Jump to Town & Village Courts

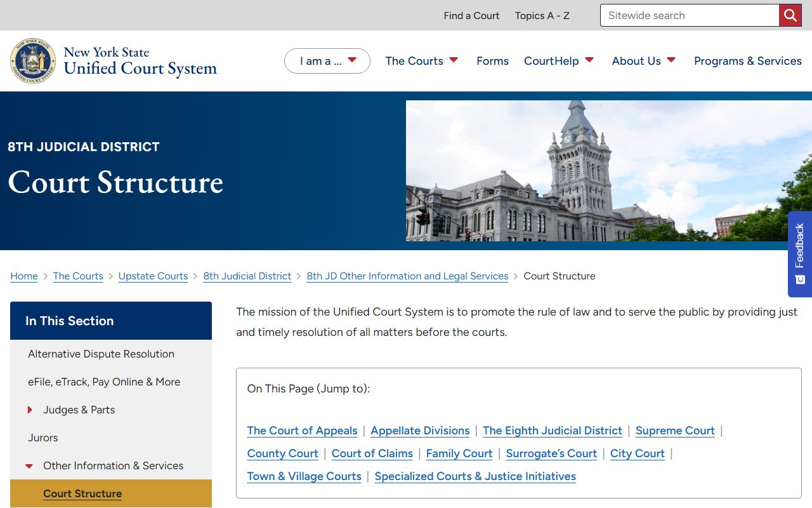[x=304, y=476]
